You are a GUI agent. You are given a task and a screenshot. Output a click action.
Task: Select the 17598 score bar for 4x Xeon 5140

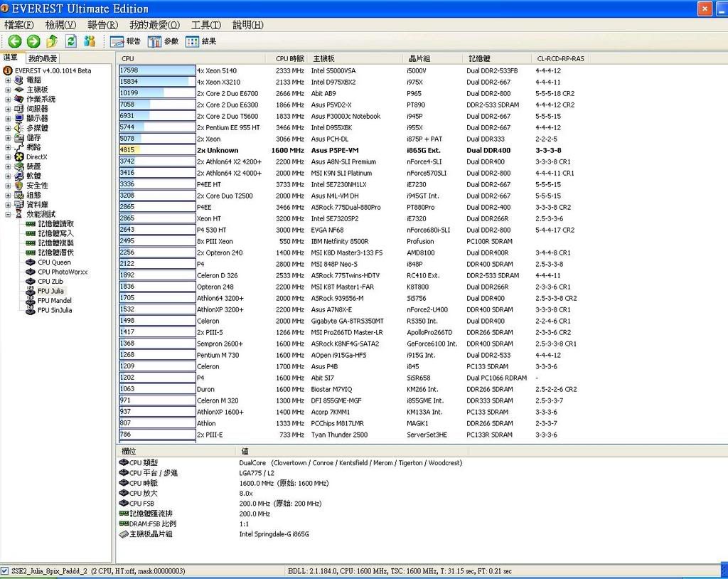(157, 70)
